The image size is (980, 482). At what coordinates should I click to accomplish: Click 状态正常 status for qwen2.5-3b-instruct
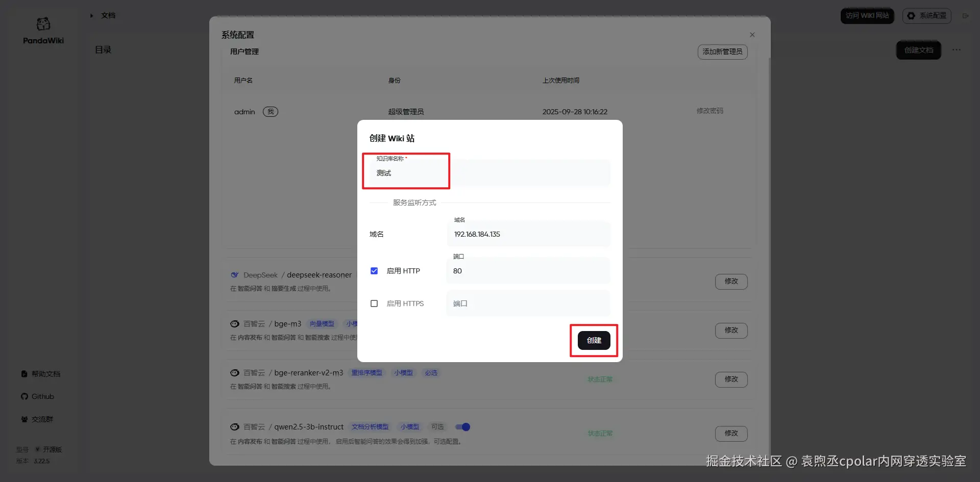click(x=600, y=434)
